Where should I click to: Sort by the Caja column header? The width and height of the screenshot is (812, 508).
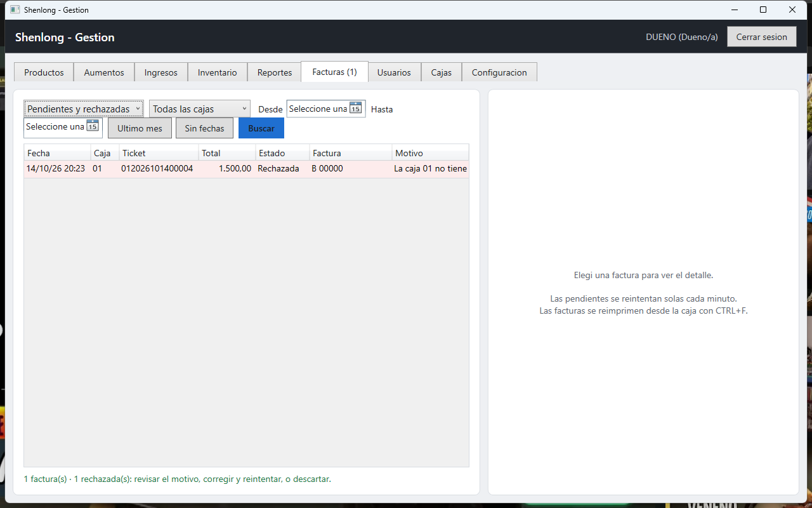click(x=105, y=153)
